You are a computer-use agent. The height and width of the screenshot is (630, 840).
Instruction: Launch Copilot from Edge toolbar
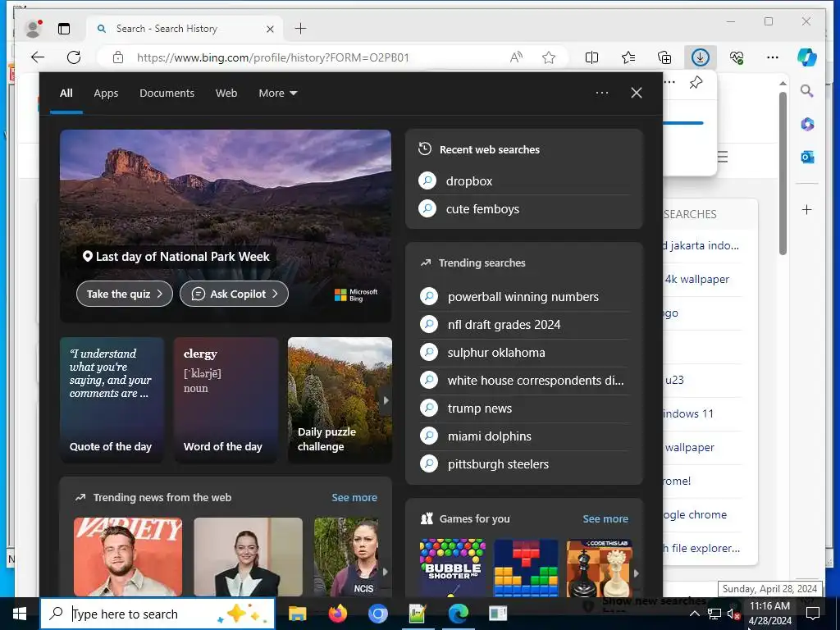tap(807, 57)
